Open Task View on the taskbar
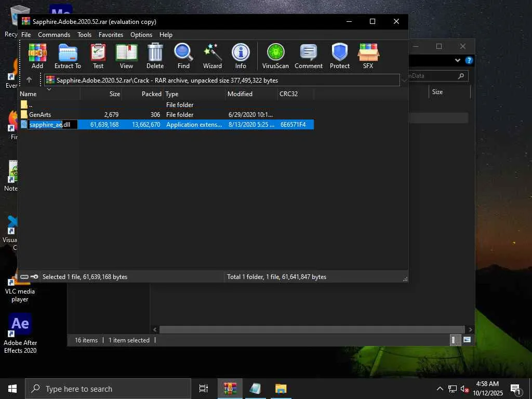The image size is (532, 399). [x=204, y=389]
